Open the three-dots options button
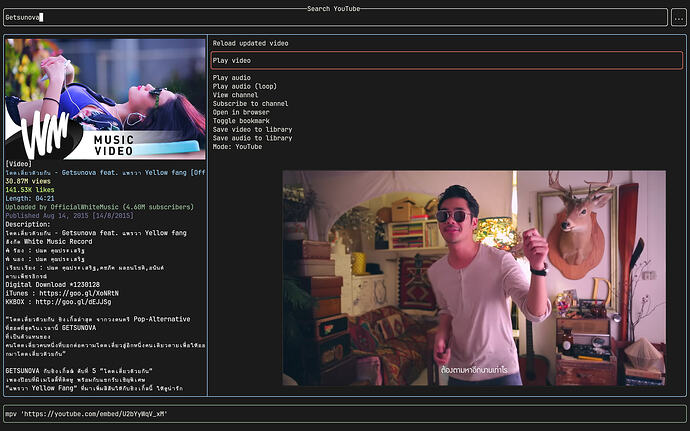The image size is (690, 431). 679,18
